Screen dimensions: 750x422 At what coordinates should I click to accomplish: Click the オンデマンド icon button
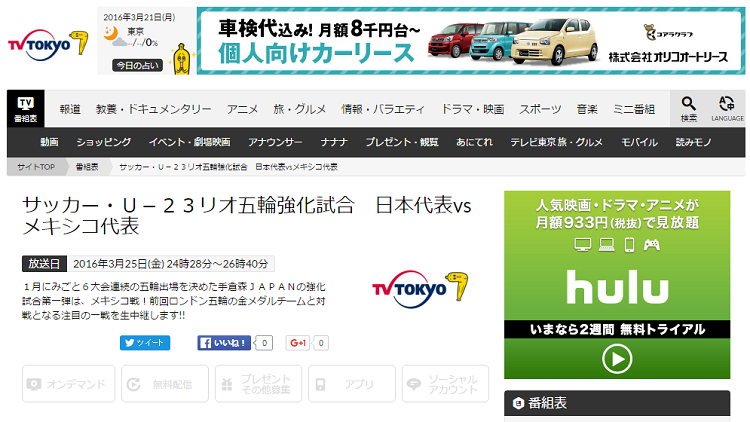(x=66, y=384)
